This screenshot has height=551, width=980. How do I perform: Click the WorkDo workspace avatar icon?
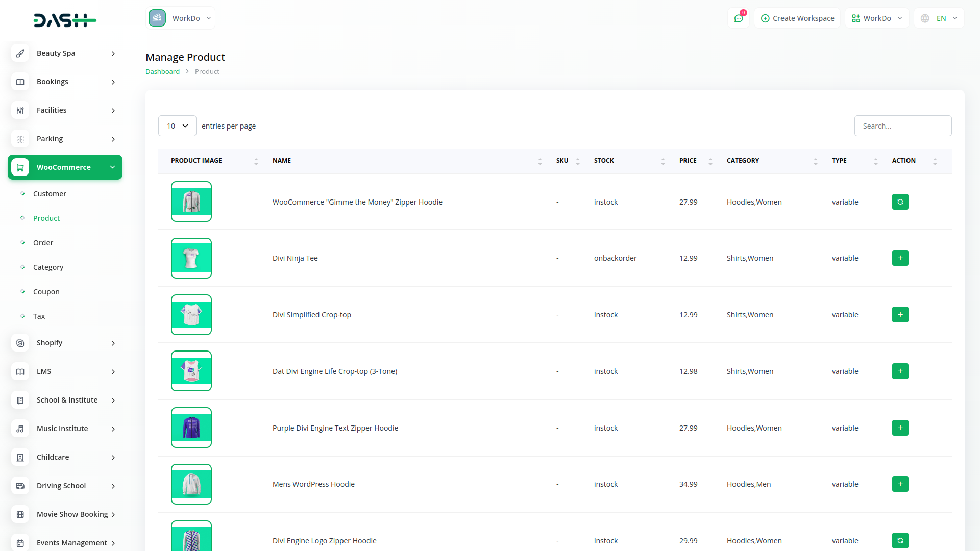click(157, 18)
